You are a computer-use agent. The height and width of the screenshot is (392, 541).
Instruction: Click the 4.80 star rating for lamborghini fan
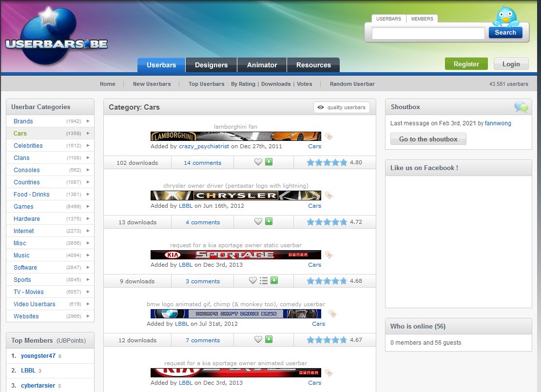(x=327, y=162)
